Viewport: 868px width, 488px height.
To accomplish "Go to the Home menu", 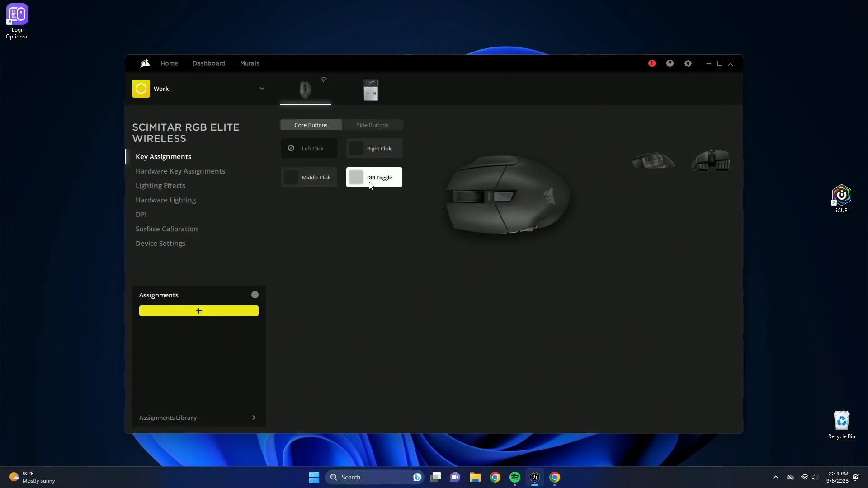I will pos(169,63).
